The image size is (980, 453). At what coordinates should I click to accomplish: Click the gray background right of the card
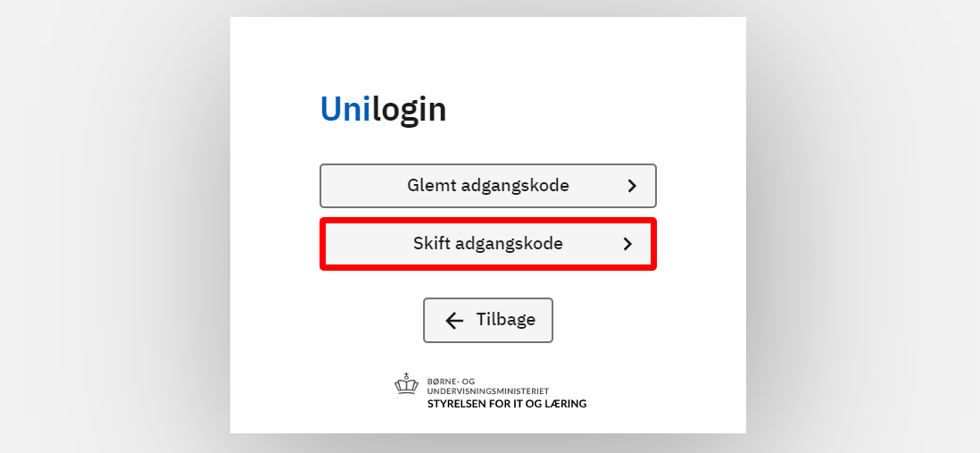(862, 223)
